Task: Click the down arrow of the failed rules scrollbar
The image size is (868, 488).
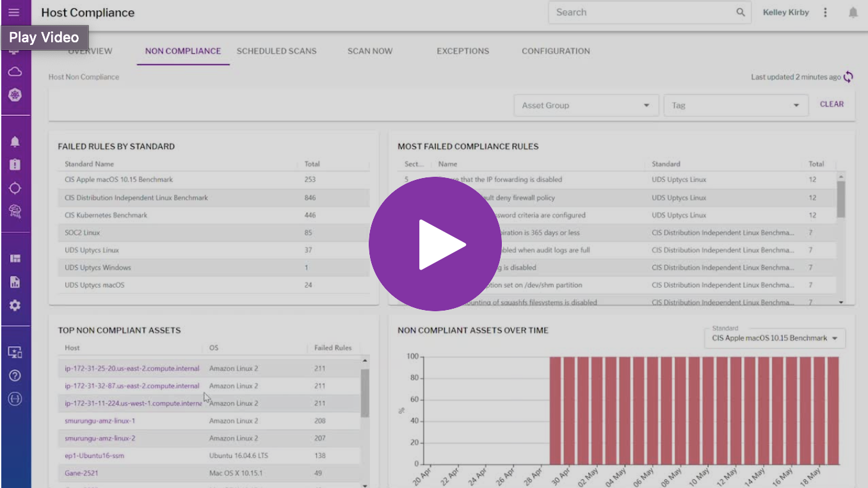Action: tap(841, 302)
